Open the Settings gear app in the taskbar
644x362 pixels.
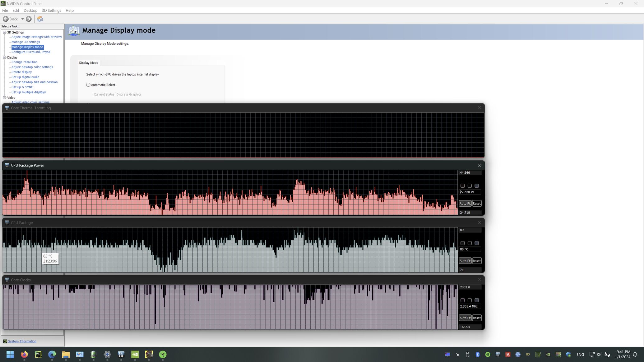(107, 354)
